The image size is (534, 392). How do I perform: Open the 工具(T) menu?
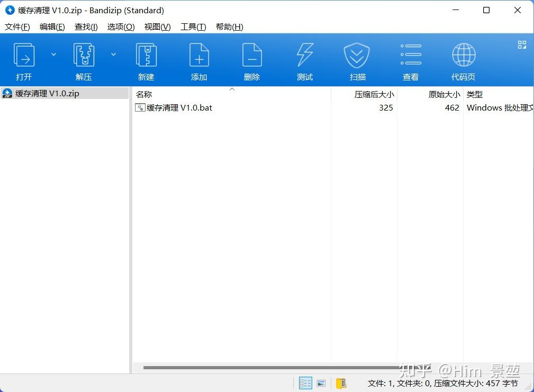tap(193, 27)
